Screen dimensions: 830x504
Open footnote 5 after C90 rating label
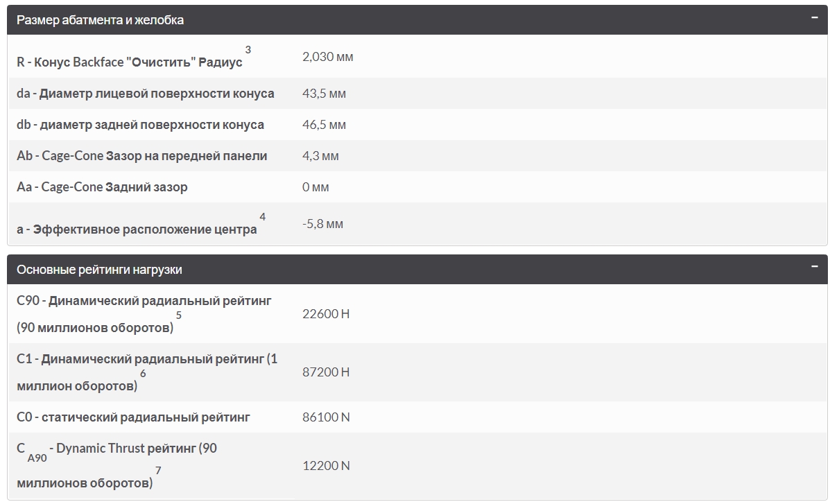179,315
